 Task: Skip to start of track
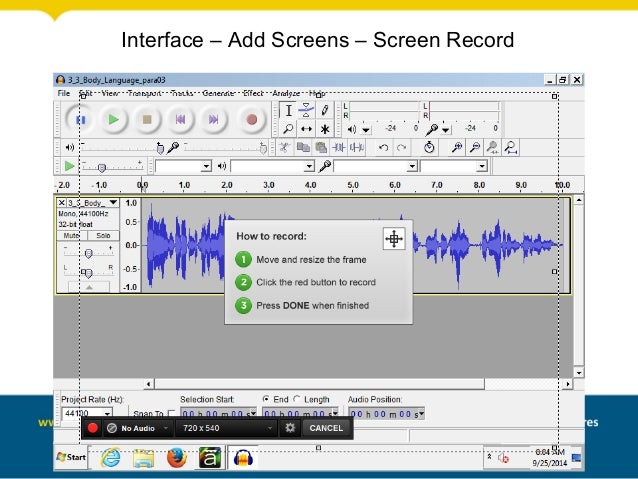coord(180,120)
